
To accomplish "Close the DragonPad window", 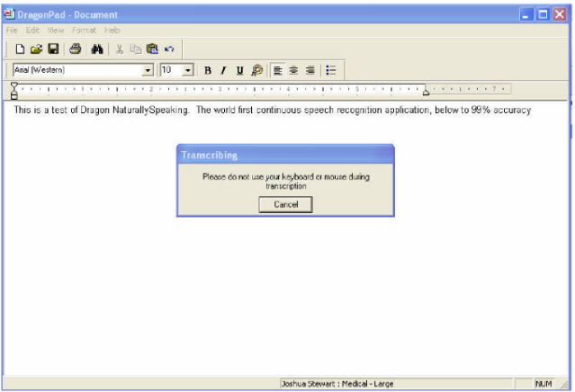I will tap(560, 14).
